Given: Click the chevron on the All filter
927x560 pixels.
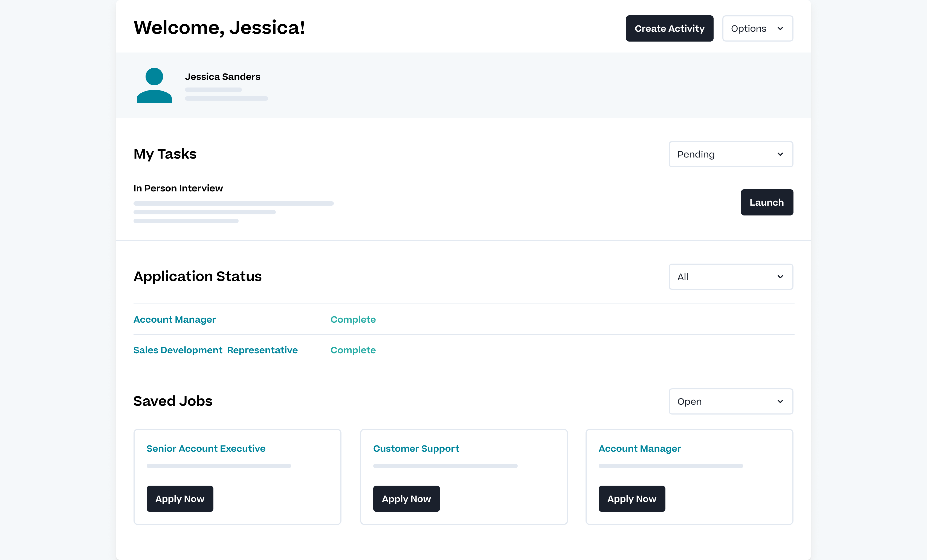Looking at the screenshot, I should click(x=780, y=277).
